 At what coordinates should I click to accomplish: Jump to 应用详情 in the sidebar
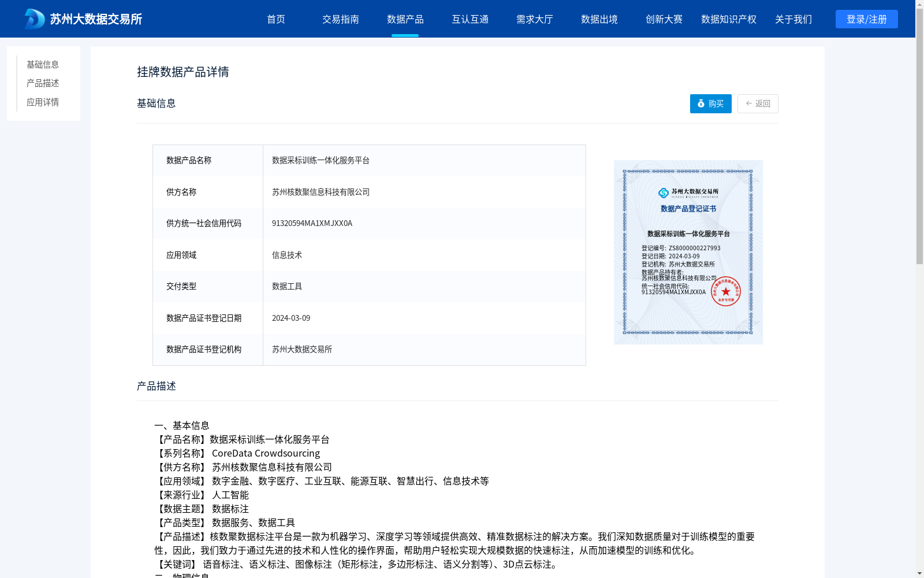(x=43, y=102)
